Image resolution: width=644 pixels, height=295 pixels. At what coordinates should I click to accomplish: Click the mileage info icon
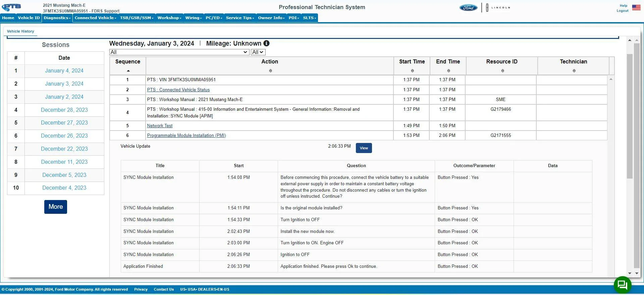pos(266,43)
